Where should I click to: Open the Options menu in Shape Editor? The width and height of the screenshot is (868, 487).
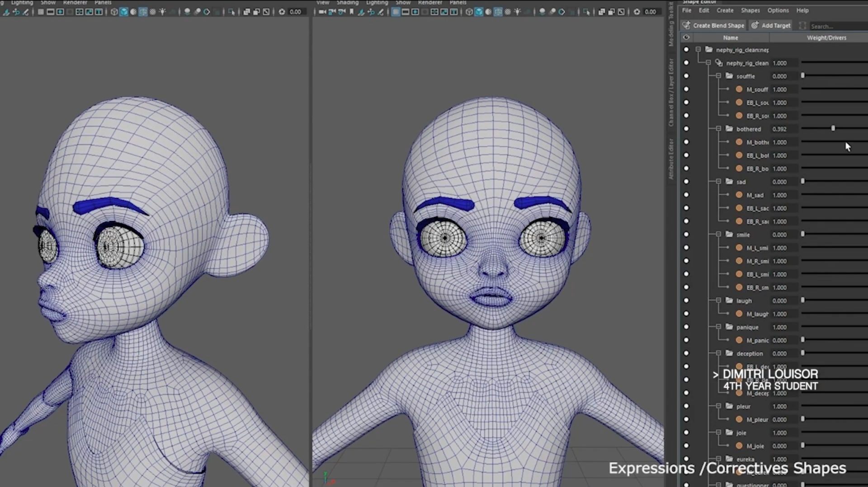(778, 10)
